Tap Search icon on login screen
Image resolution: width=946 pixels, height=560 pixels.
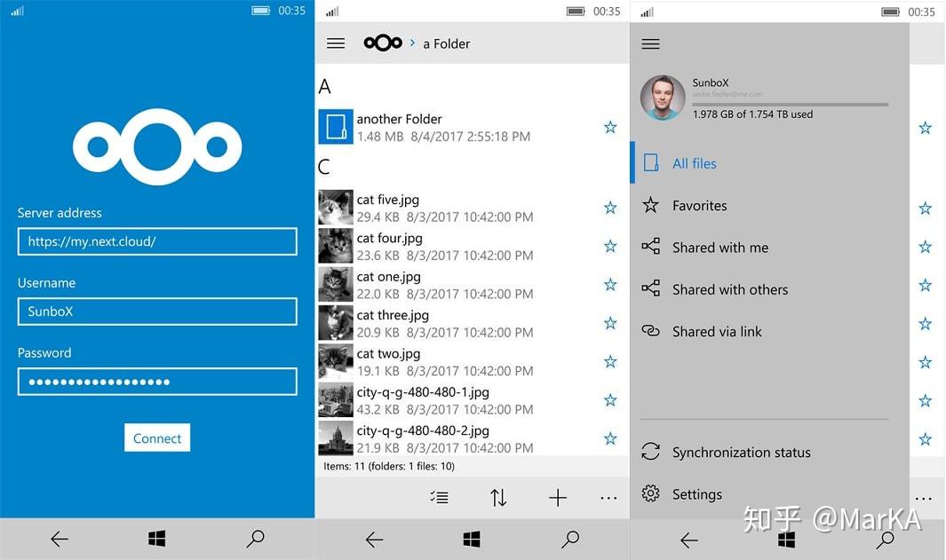click(255, 539)
